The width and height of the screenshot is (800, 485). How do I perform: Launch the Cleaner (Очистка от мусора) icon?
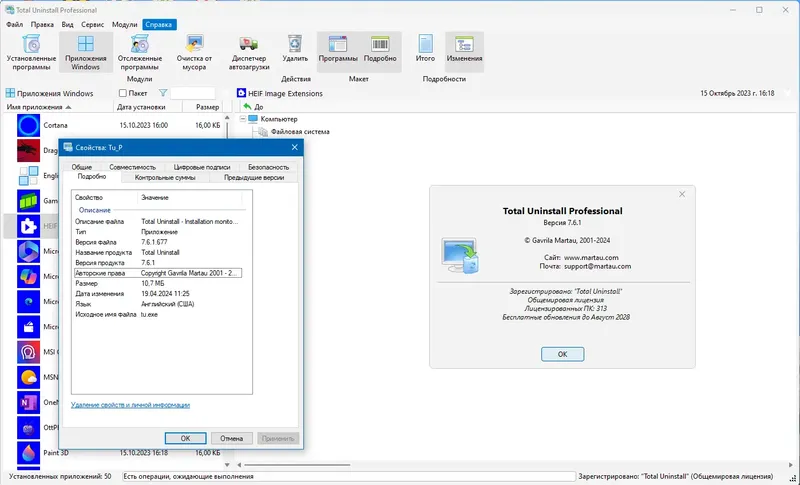click(194, 44)
